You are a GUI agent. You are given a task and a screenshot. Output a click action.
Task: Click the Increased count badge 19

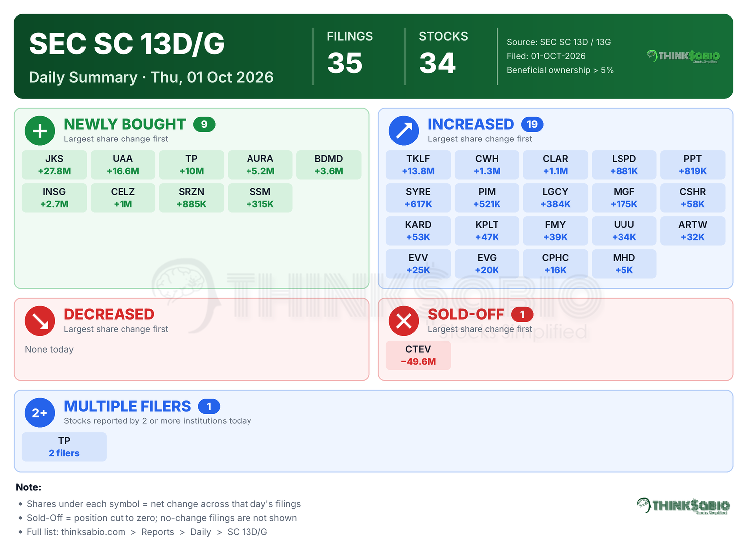click(x=532, y=124)
